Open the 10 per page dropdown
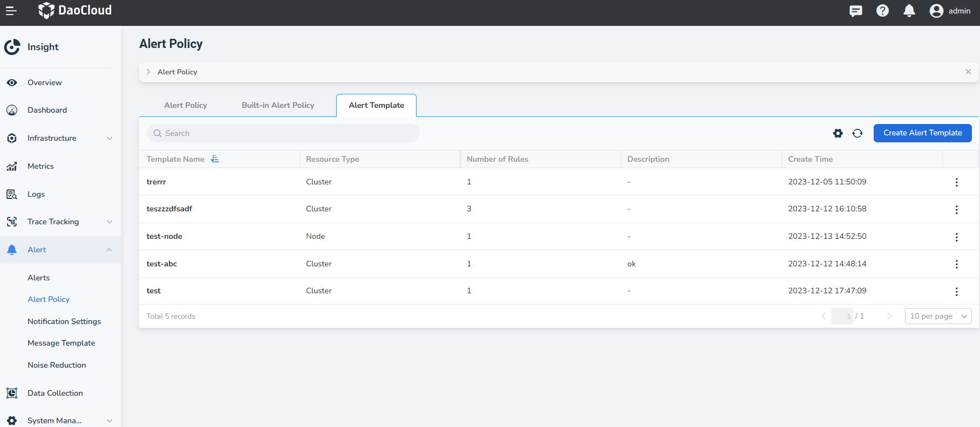 point(938,316)
